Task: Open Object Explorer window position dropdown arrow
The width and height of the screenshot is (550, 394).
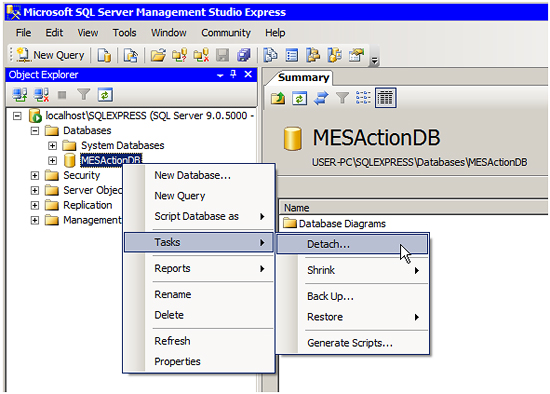Action: [x=220, y=75]
